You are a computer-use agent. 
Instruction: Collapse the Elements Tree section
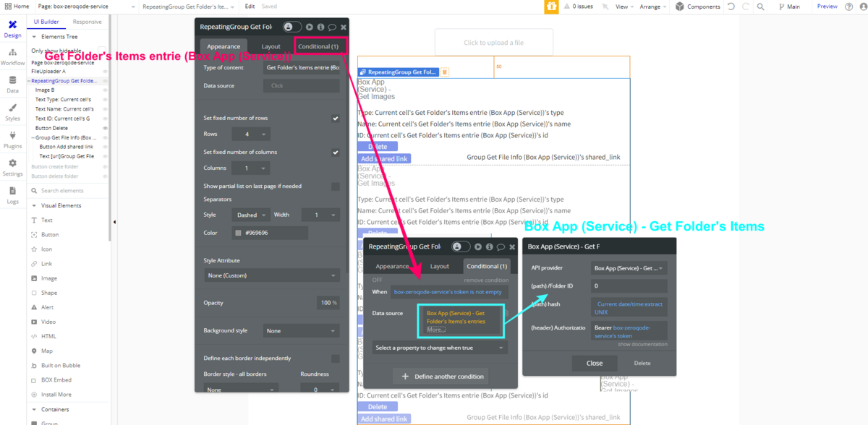[35, 36]
